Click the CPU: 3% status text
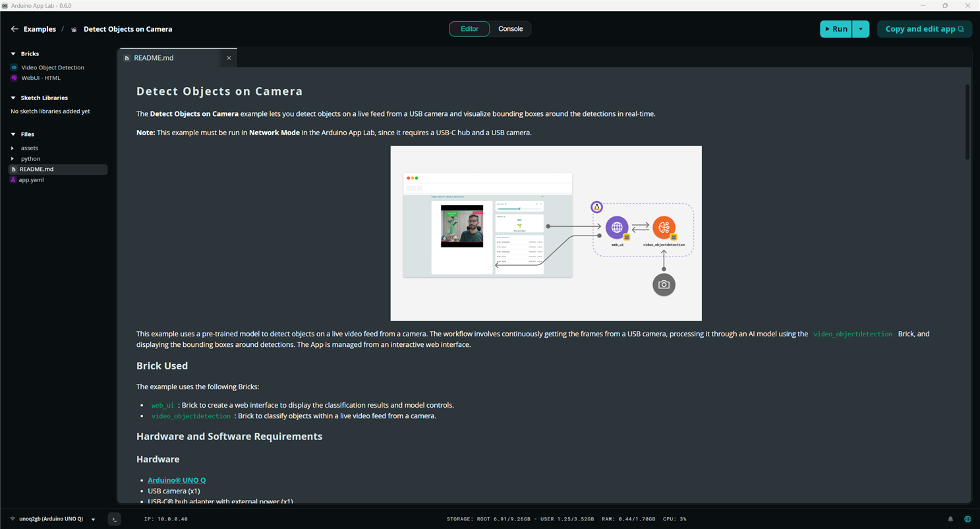Image resolution: width=980 pixels, height=529 pixels. 675,519
